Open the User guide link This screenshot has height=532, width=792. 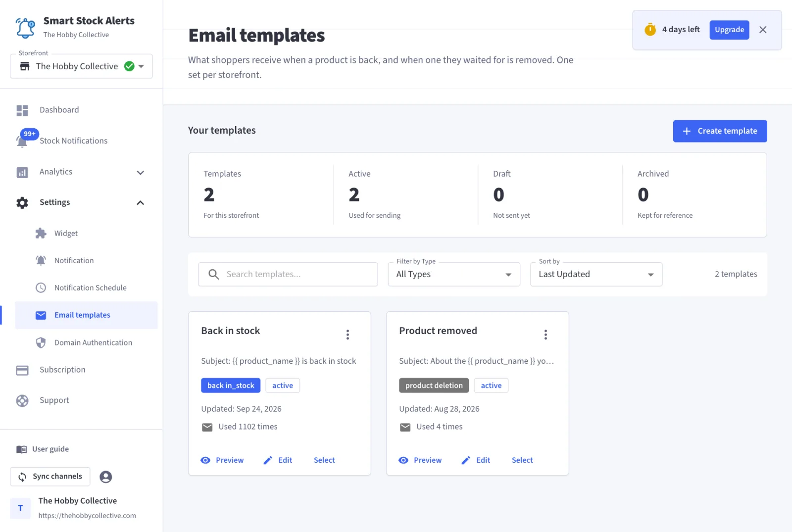click(43, 449)
